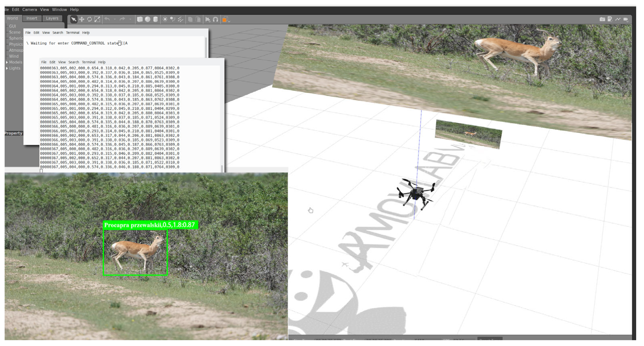Switch to the Insert tab

tap(32, 18)
